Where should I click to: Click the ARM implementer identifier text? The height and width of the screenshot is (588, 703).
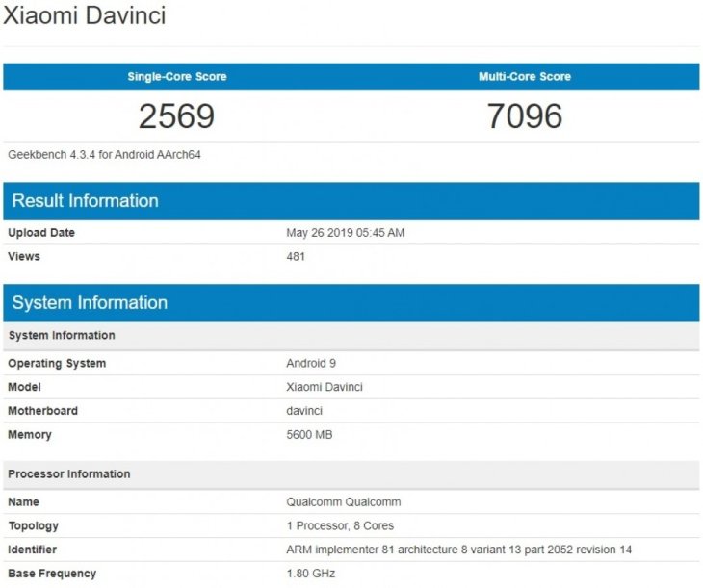457,550
